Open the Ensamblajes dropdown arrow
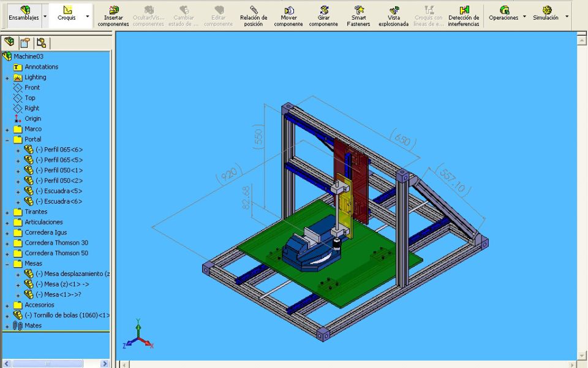The image size is (588, 368). [43, 17]
